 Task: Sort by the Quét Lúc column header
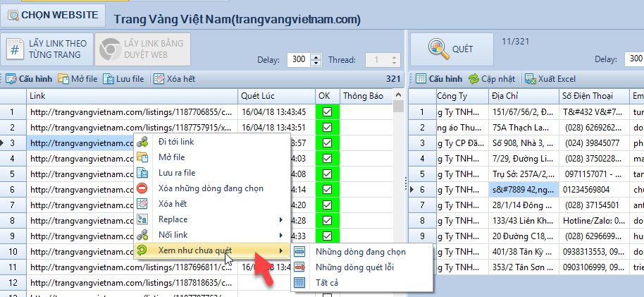pos(276,96)
